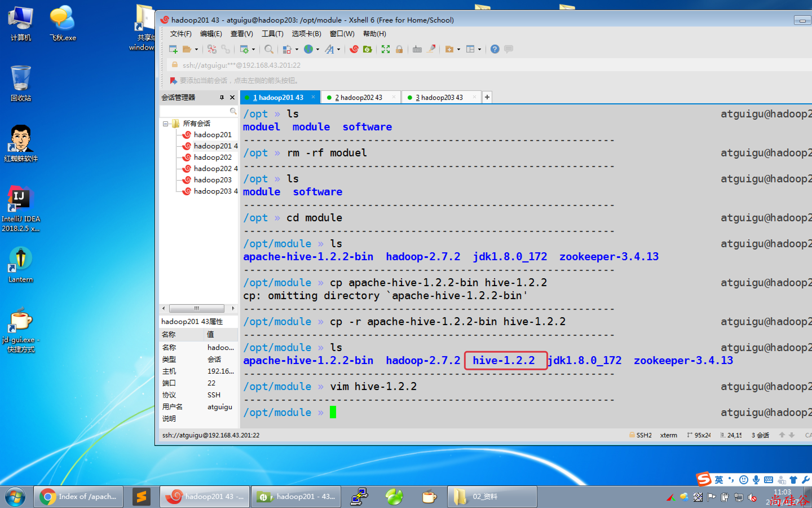
Task: Click the keyboard key-mapping icon
Action: [417, 49]
